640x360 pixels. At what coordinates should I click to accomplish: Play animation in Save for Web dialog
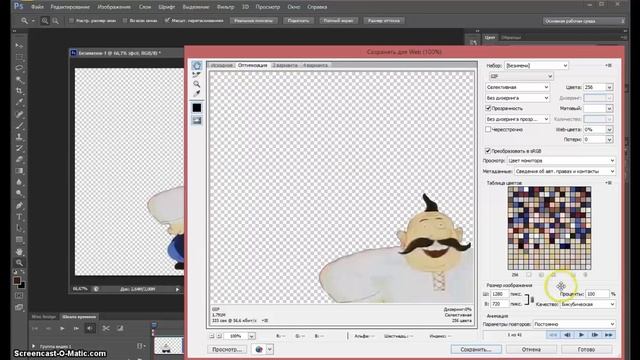click(581, 335)
